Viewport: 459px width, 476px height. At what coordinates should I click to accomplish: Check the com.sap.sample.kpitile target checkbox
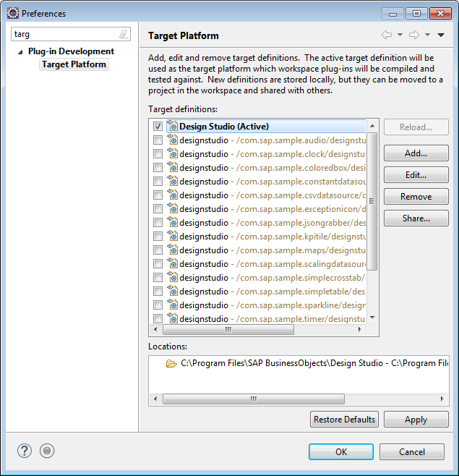(x=158, y=236)
